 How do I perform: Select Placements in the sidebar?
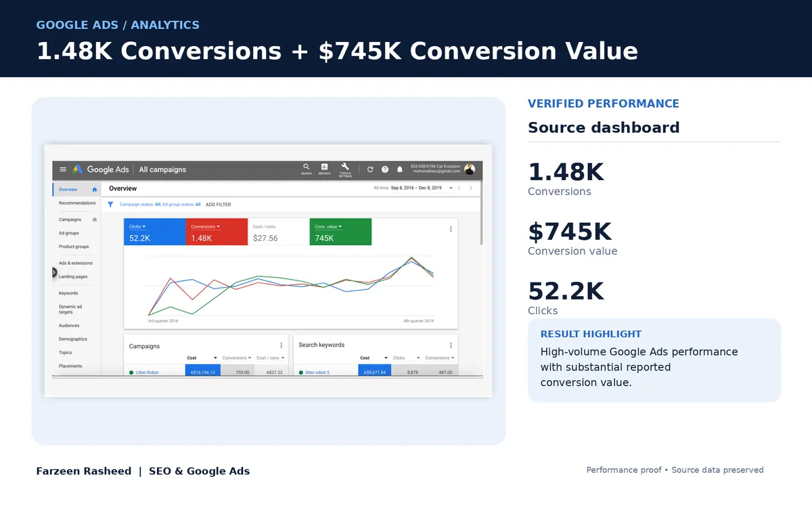click(70, 366)
